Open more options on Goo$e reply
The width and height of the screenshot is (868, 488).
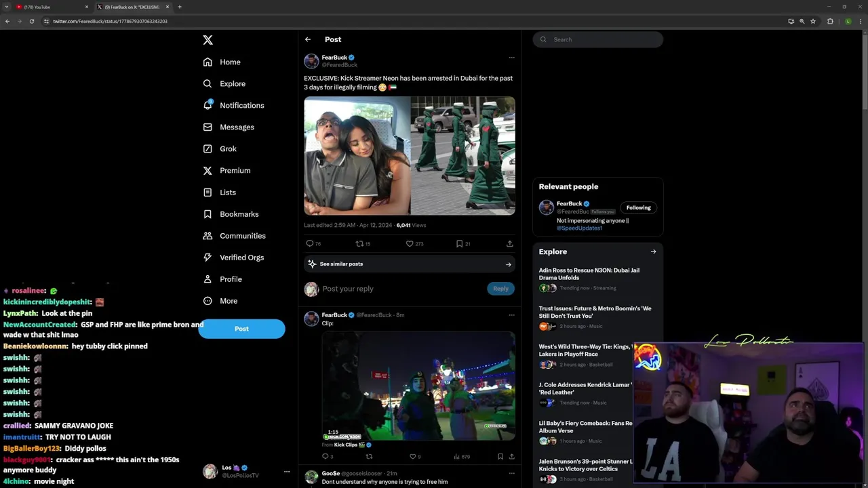511,473
